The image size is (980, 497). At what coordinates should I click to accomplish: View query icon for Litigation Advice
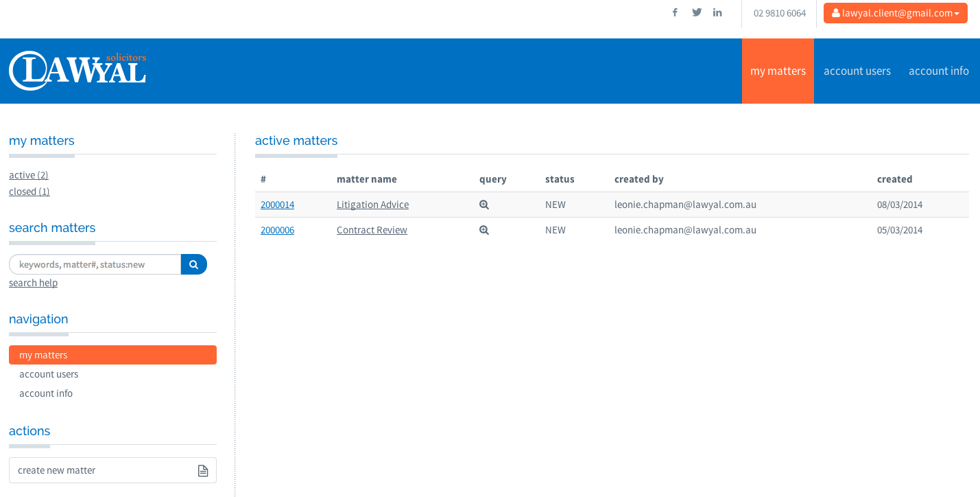pos(484,205)
